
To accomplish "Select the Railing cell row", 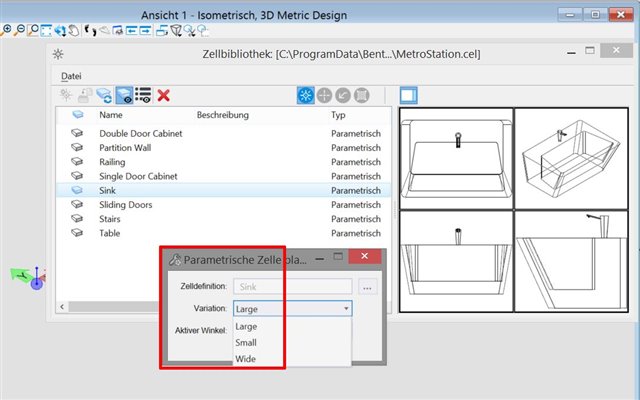I will (224, 162).
